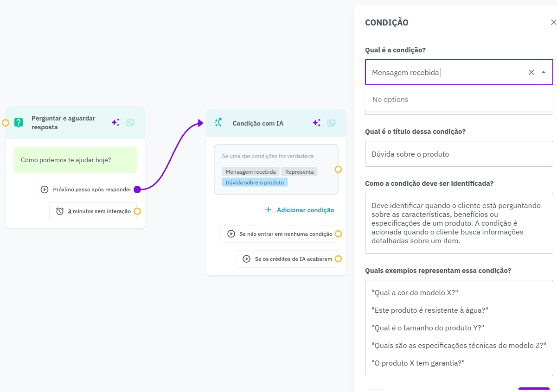This screenshot has width=557, height=392.
Task: Clear the Mensagem recebida selection with X
Action: point(531,72)
